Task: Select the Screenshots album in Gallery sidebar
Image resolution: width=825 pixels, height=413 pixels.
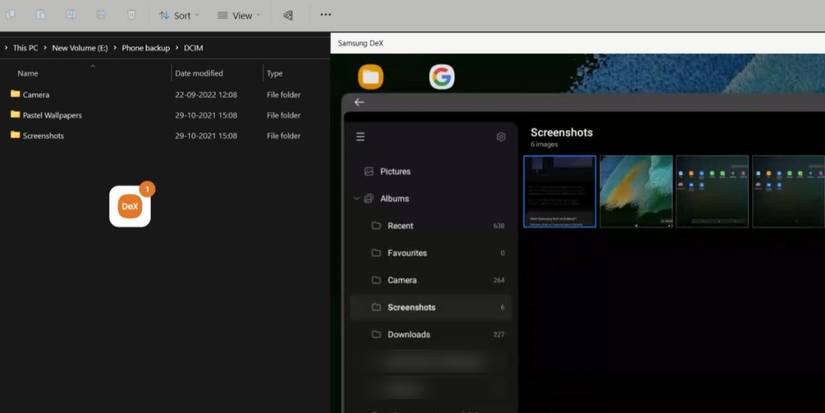Action: (x=431, y=307)
